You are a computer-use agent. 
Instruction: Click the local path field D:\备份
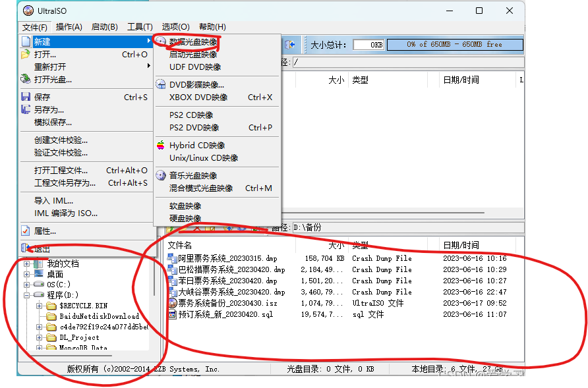click(x=409, y=227)
